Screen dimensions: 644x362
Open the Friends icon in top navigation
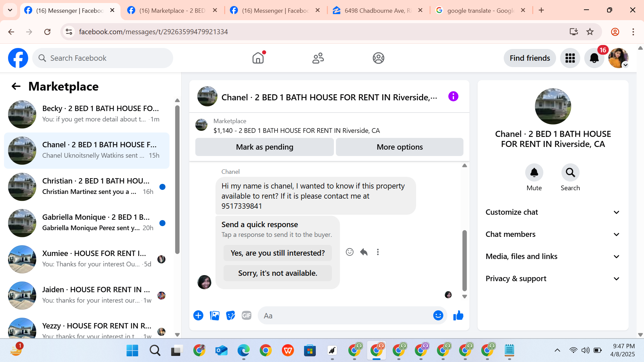[x=318, y=58]
